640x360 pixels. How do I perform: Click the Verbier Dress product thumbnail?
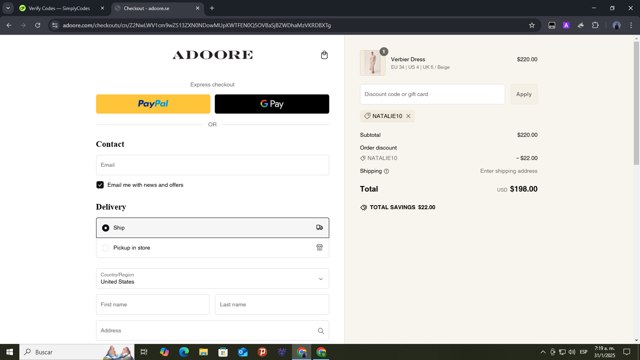coord(372,63)
